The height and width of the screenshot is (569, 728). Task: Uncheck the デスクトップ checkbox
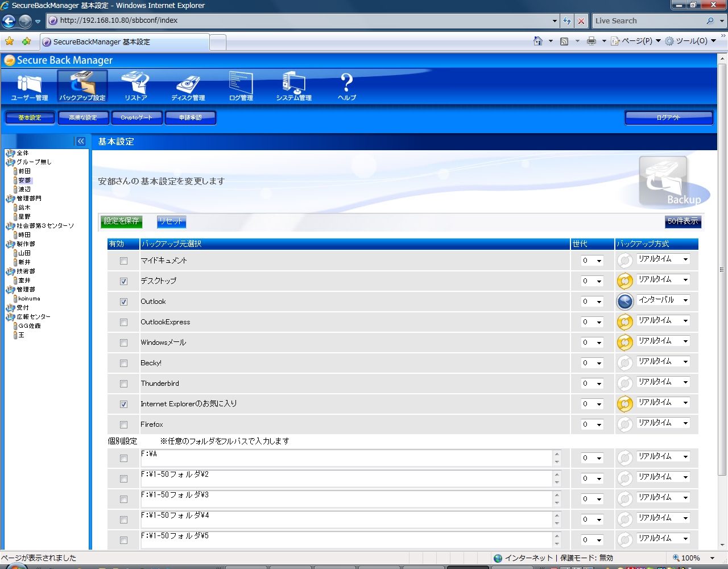pyautogui.click(x=123, y=281)
